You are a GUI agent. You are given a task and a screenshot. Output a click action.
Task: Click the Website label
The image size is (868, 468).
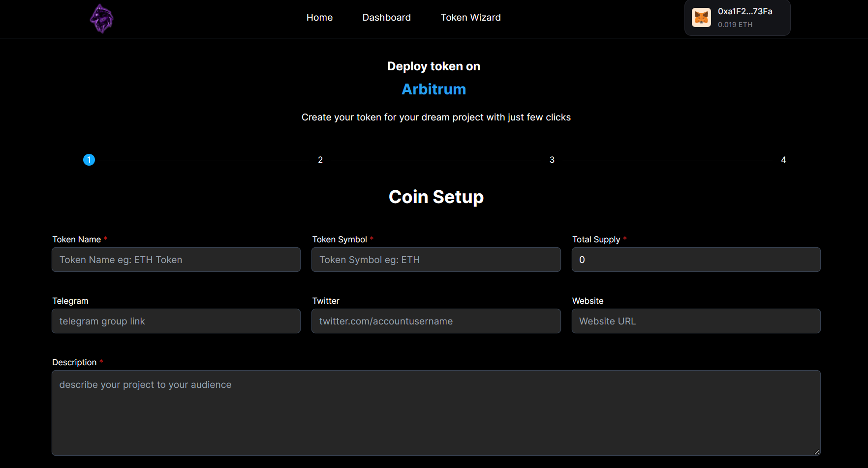click(588, 301)
